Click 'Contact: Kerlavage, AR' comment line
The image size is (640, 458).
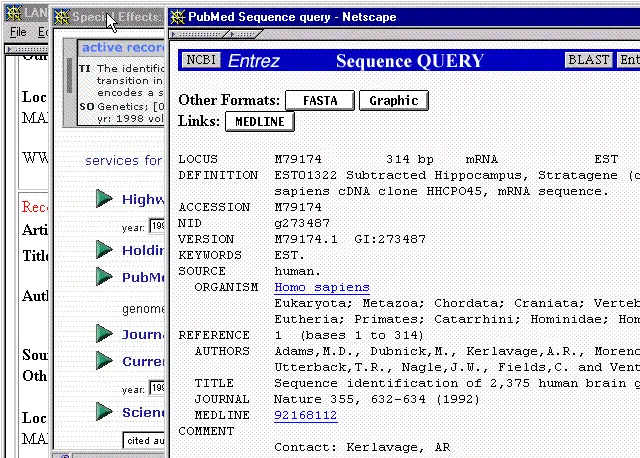click(362, 447)
